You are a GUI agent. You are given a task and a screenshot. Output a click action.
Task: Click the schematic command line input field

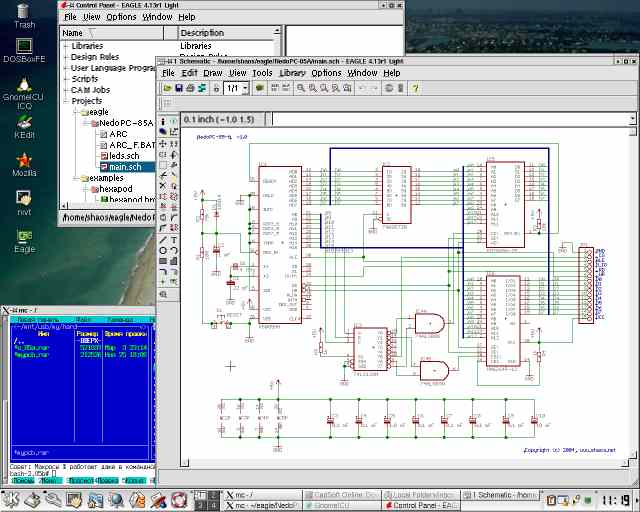tap(451, 119)
